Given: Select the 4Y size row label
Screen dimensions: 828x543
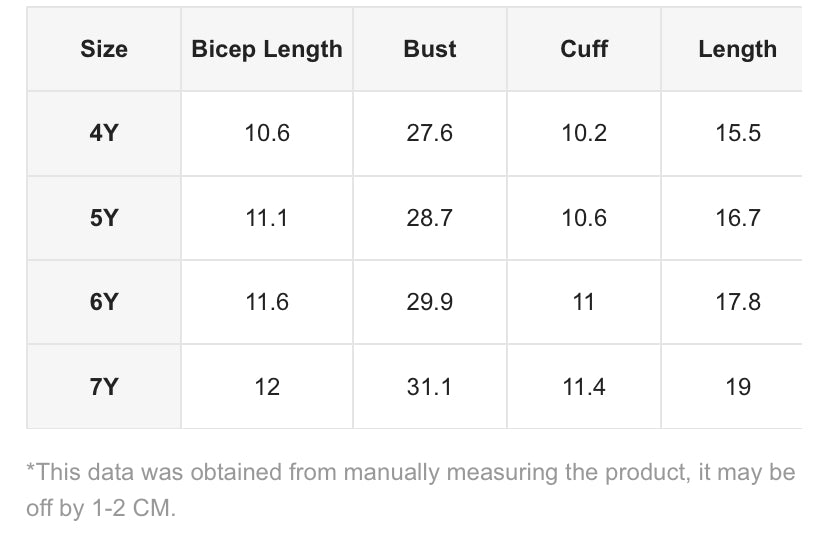Looking at the screenshot, I should [104, 133].
